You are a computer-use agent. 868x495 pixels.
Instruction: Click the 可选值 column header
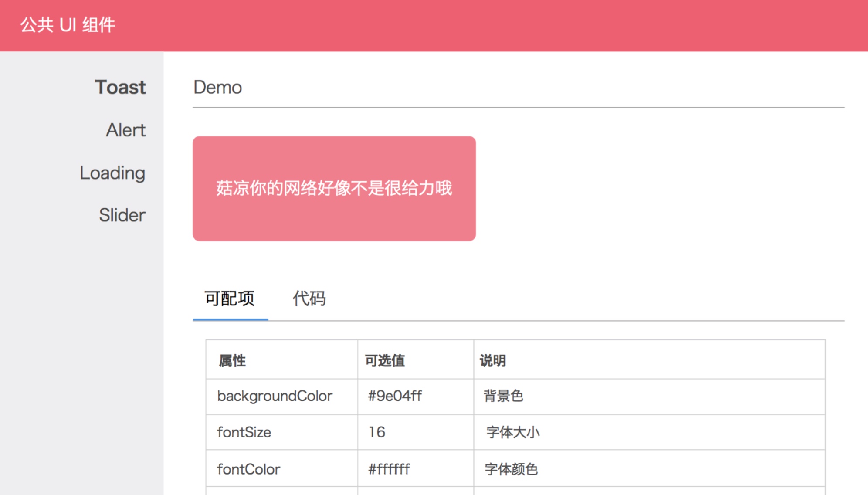(385, 361)
